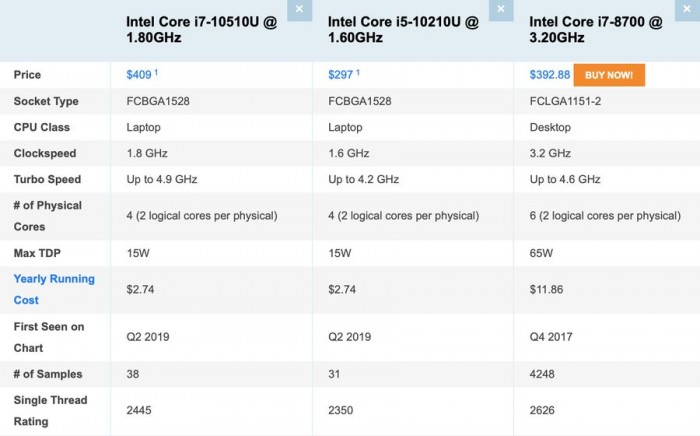Click the Intel Core i5-10210U heading
Screen dimensions: 700x436
[x=403, y=29]
